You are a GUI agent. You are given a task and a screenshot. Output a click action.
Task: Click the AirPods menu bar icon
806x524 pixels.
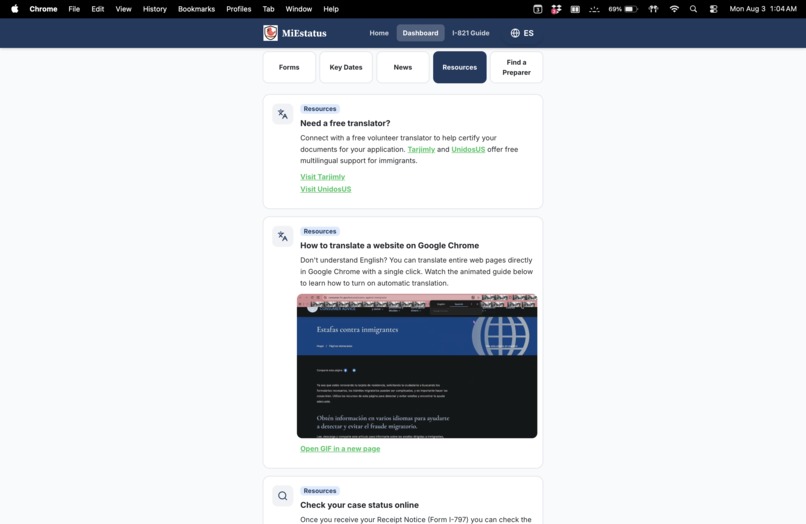[x=653, y=9]
